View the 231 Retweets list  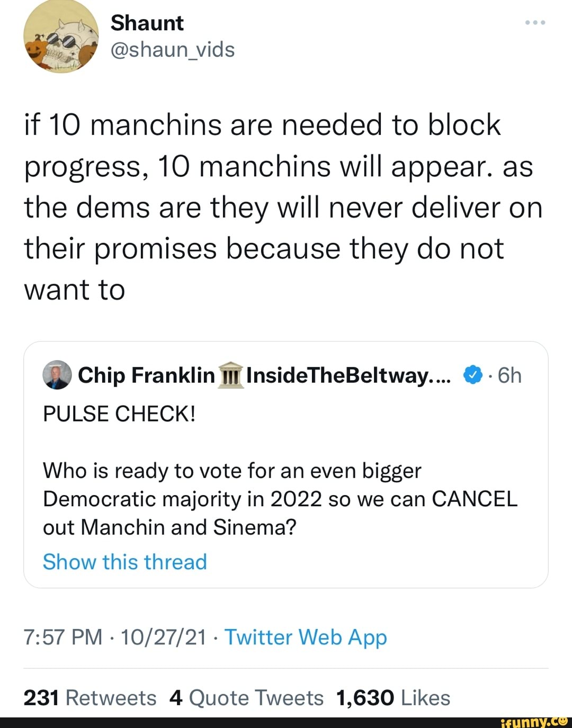click(90, 698)
